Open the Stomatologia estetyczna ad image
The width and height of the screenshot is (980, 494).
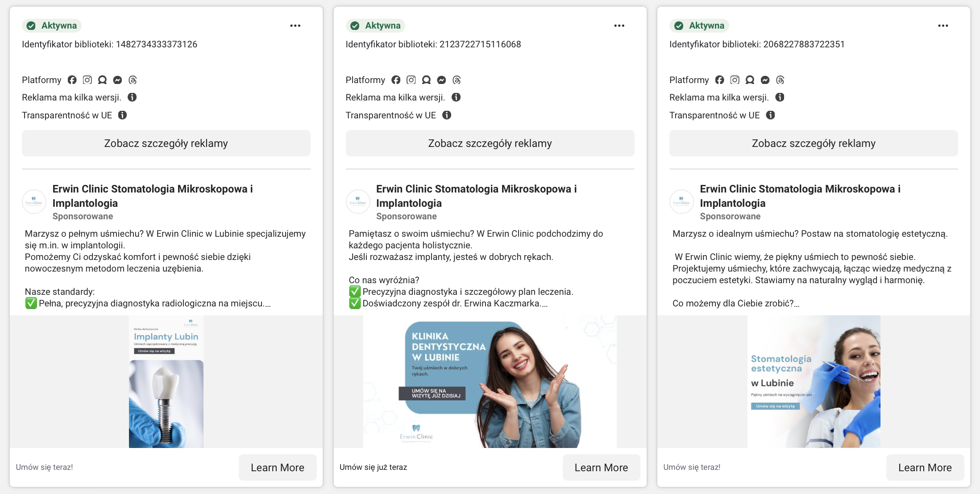[x=814, y=381]
